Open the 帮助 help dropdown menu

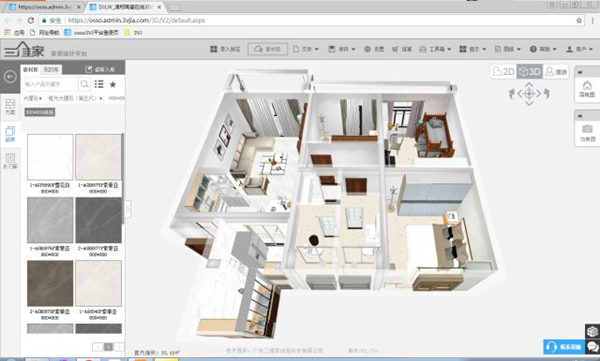click(543, 49)
